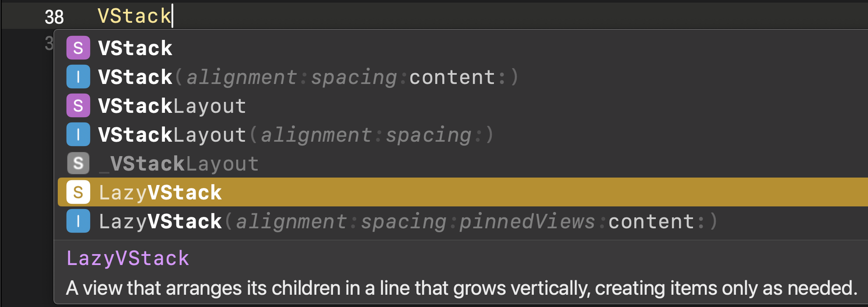
Task: Click the LazyVStack description text
Action: pyautogui.click(x=462, y=288)
